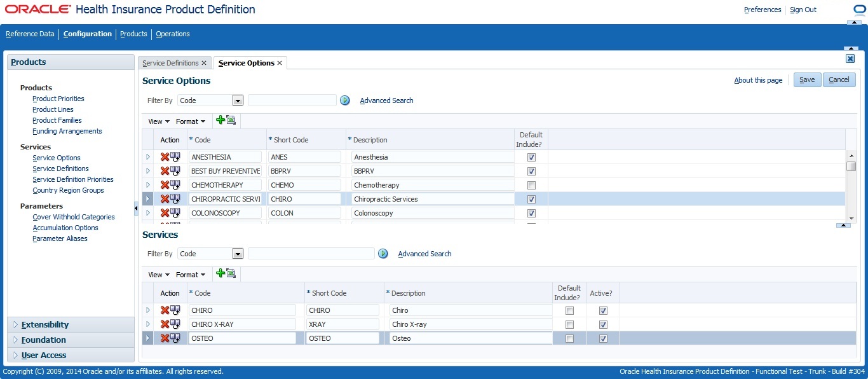Click the Service Options vertical scrollbar thumb

(851, 167)
